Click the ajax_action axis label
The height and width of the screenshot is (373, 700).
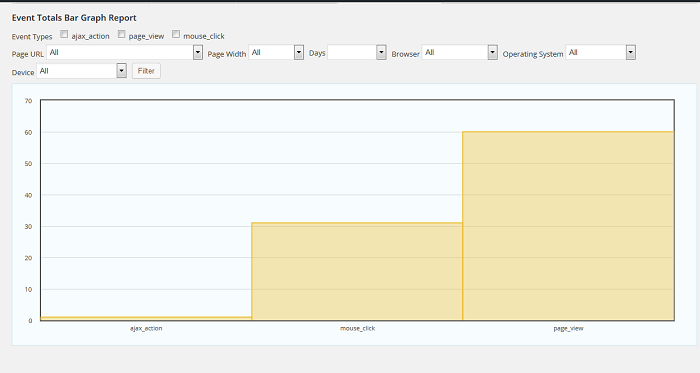tap(146, 328)
